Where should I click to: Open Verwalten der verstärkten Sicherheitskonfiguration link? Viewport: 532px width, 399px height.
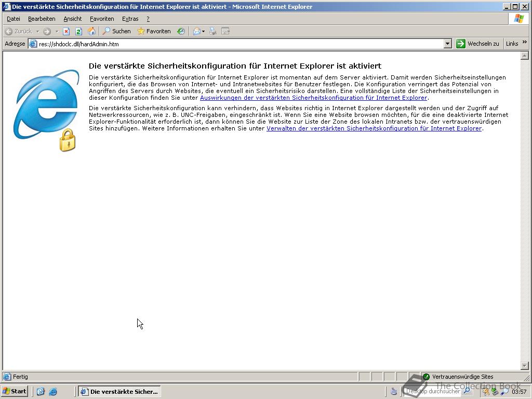(x=374, y=128)
